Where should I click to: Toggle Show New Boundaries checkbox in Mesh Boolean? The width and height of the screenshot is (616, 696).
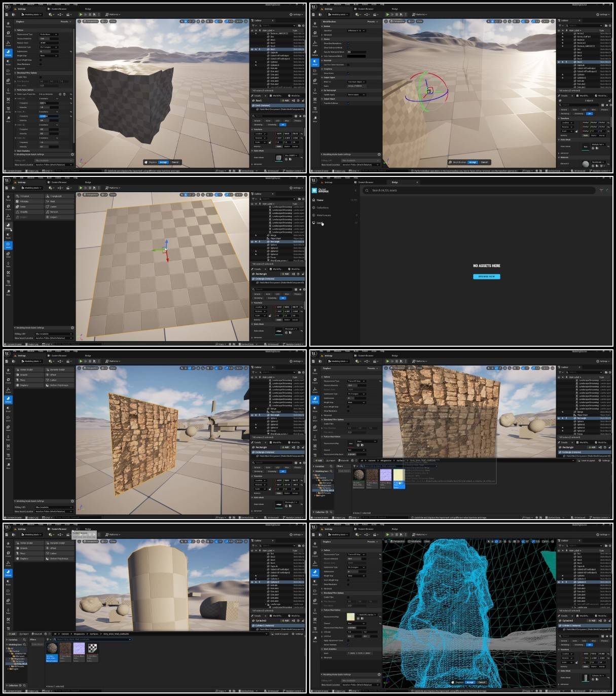coord(348,44)
